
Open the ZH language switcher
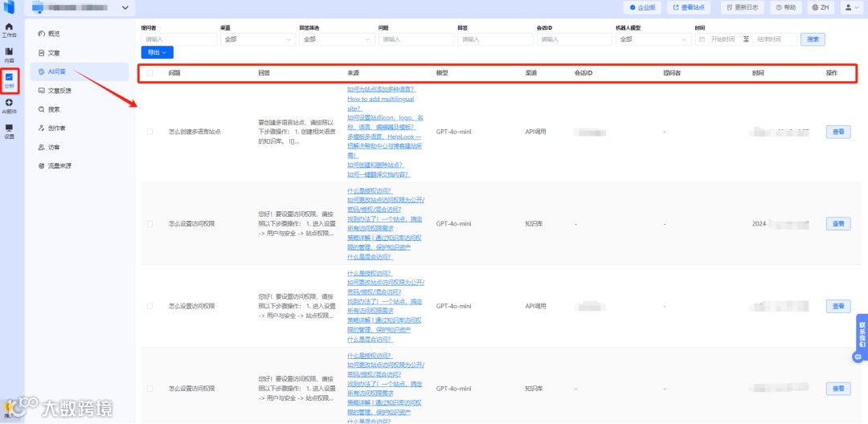821,7
